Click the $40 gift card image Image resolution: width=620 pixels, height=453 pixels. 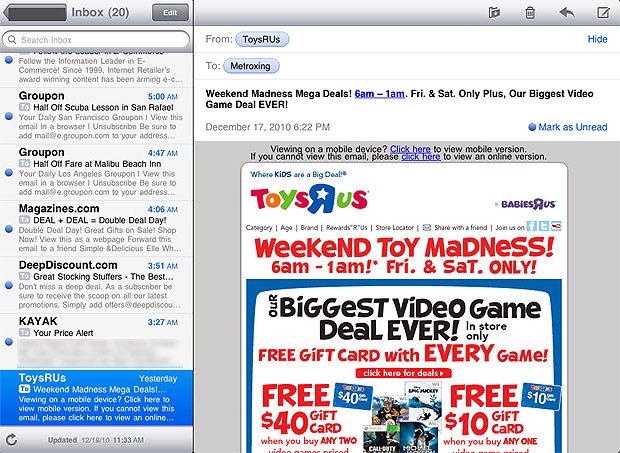click(351, 396)
